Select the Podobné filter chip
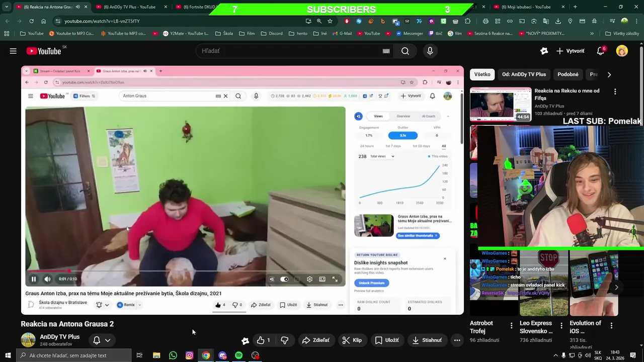This screenshot has width=644, height=362. pyautogui.click(x=568, y=74)
